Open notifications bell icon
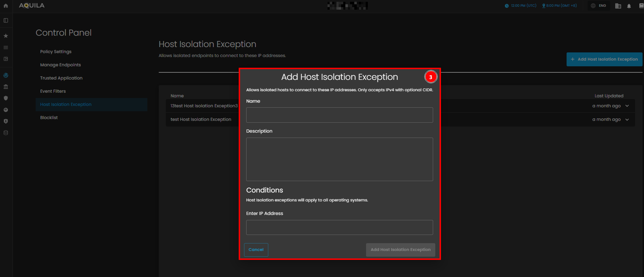The width and height of the screenshot is (644, 277). 629,6
